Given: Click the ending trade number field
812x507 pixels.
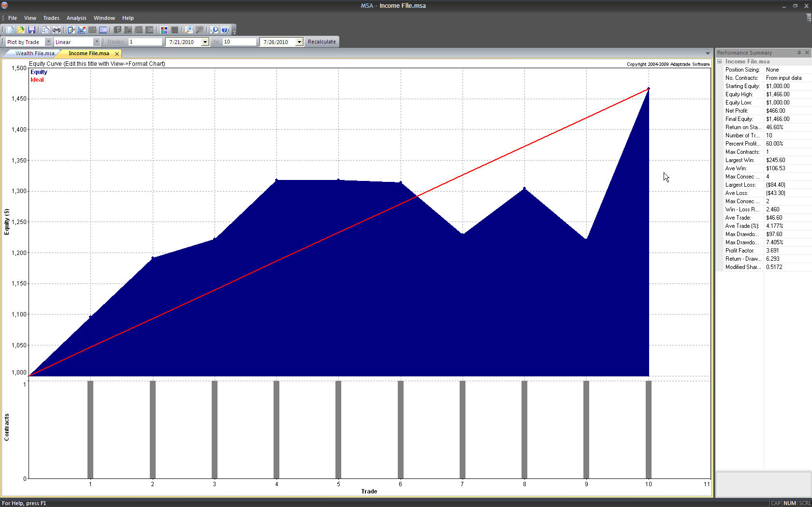Looking at the screenshot, I should pos(239,42).
